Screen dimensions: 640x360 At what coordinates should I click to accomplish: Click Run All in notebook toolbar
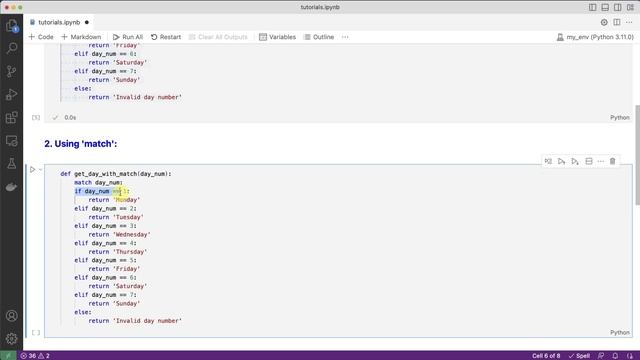click(128, 37)
